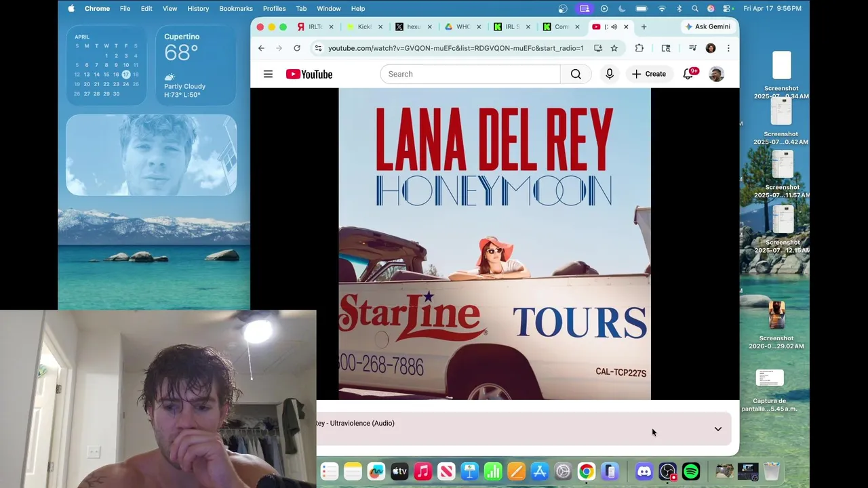
Task: Bookmark this page with the star icon
Action: pos(614,48)
